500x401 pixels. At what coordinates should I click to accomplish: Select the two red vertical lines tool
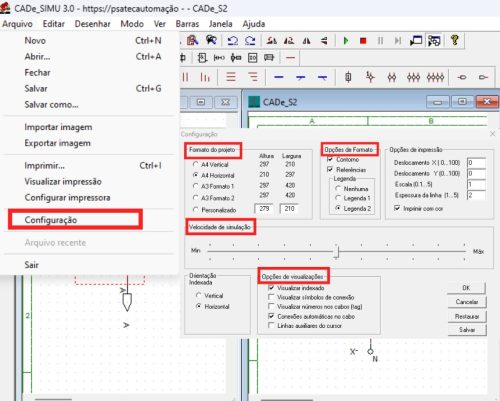pyautogui.click(x=186, y=77)
